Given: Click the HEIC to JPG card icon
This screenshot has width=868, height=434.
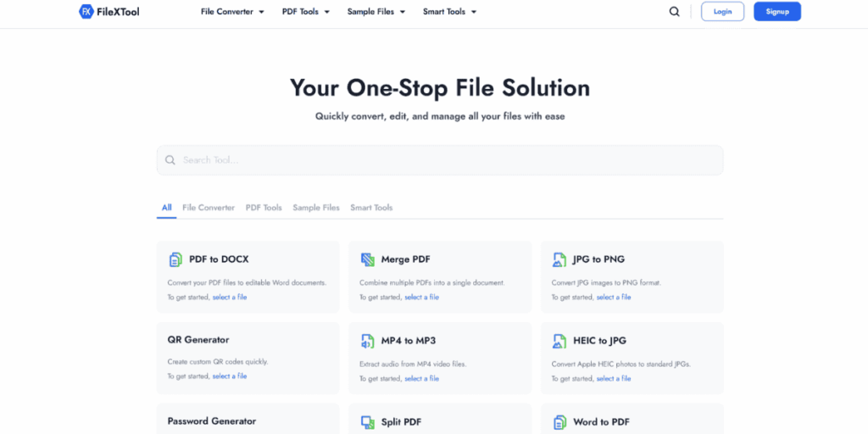Looking at the screenshot, I should 559,341.
